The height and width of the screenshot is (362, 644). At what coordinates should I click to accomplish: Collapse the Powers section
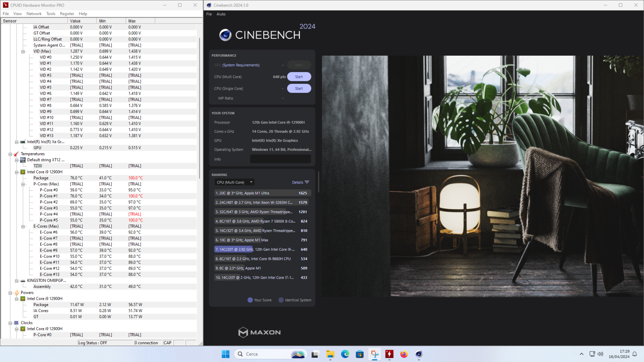[10, 293]
